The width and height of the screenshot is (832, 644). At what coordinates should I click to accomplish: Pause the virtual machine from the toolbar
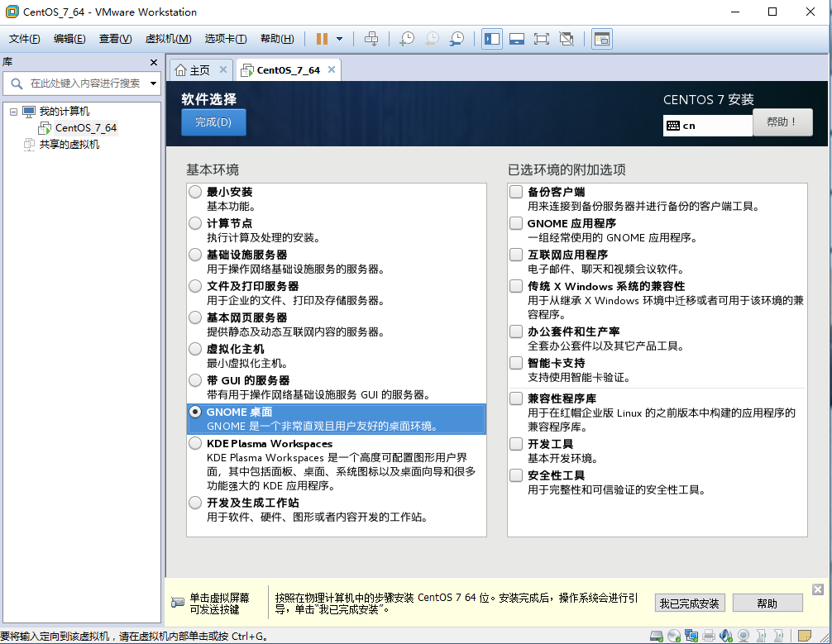(x=322, y=39)
